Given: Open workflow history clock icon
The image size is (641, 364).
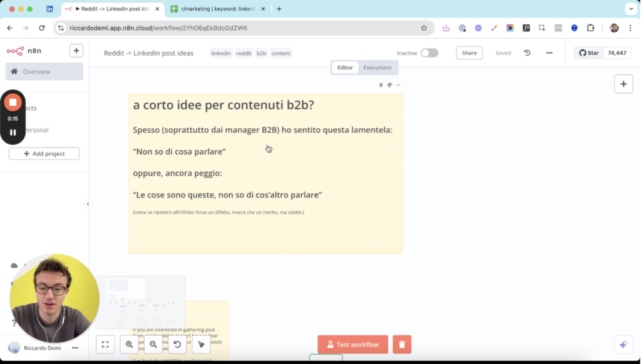Looking at the screenshot, I should pyautogui.click(x=527, y=53).
